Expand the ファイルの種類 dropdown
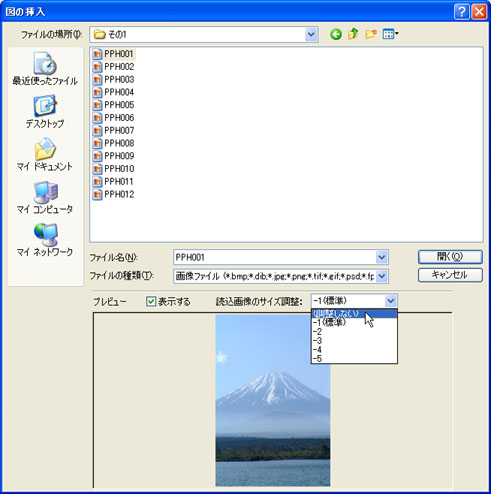491x494 pixels. pyautogui.click(x=382, y=276)
